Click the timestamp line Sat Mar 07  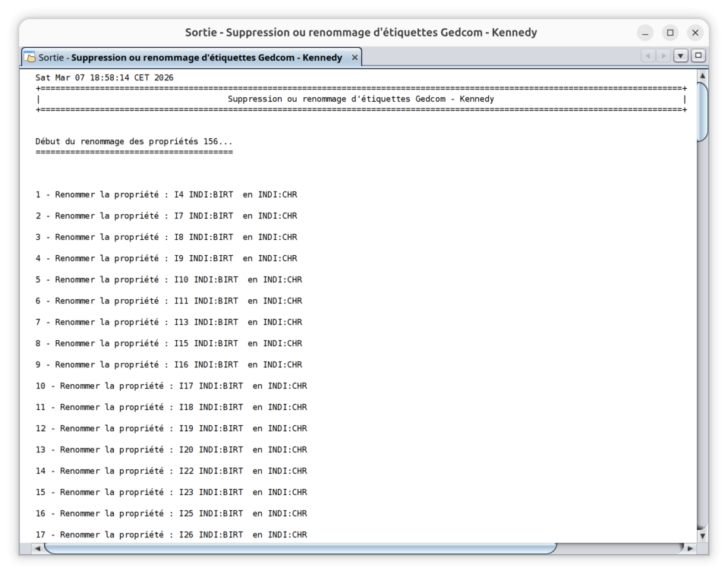click(x=104, y=78)
